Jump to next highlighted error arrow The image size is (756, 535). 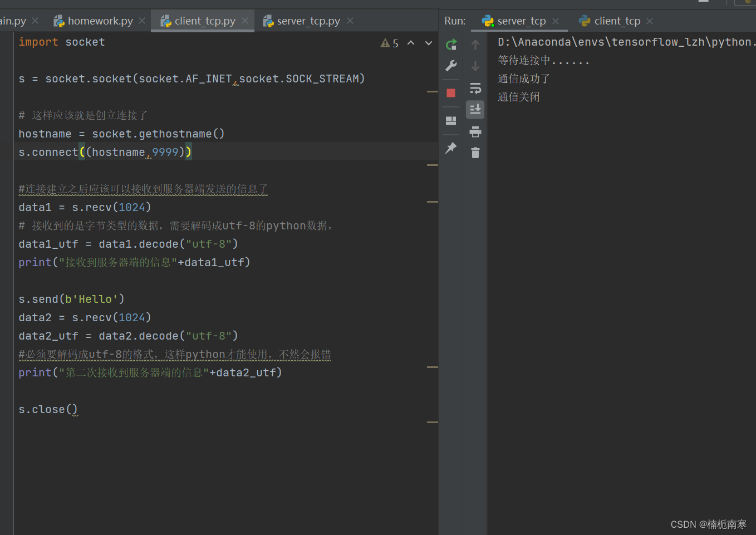(x=429, y=43)
